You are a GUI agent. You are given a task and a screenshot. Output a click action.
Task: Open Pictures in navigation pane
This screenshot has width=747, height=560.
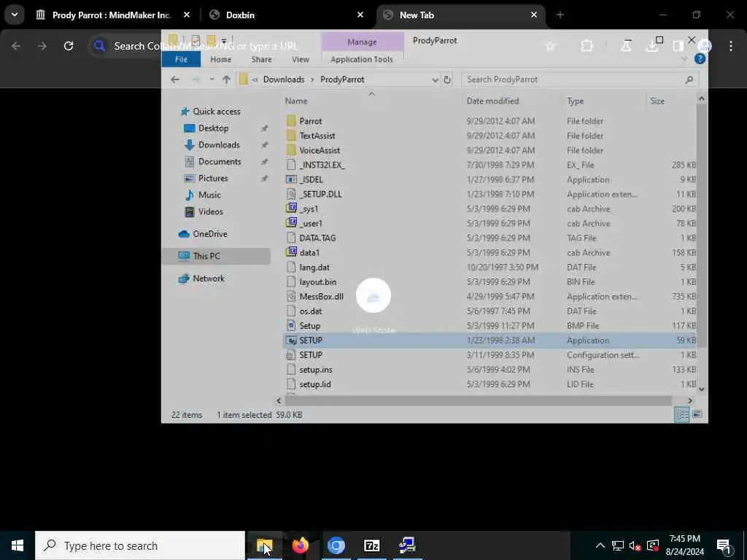pyautogui.click(x=212, y=178)
